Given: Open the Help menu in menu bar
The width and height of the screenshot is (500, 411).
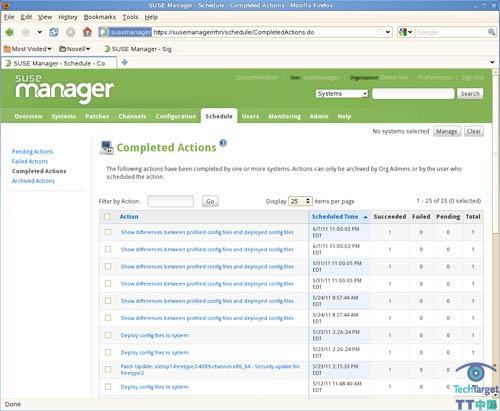Looking at the screenshot, I should [x=151, y=17].
